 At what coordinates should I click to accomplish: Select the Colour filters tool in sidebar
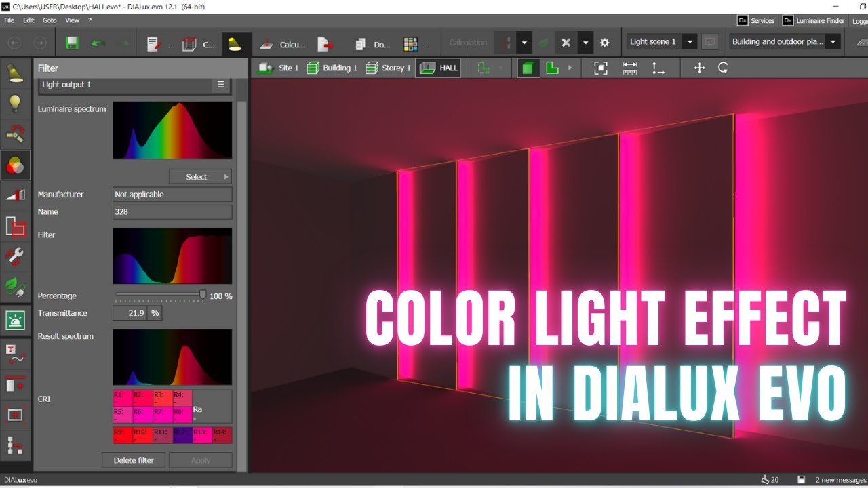(x=15, y=165)
